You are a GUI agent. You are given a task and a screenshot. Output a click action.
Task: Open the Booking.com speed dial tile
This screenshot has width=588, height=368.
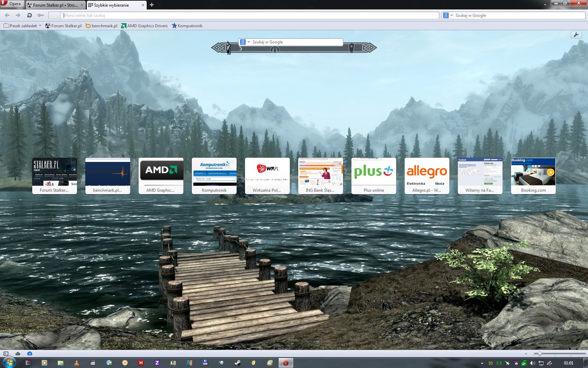point(533,176)
